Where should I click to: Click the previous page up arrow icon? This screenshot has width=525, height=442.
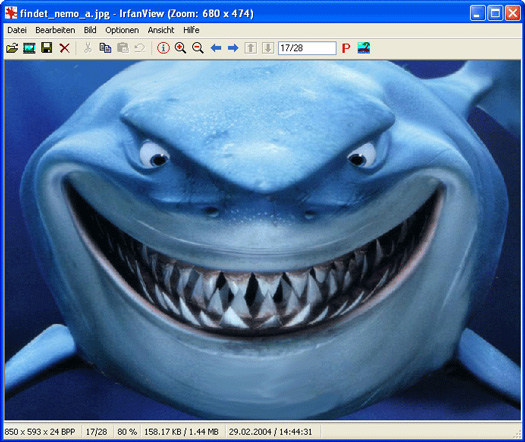[250, 48]
